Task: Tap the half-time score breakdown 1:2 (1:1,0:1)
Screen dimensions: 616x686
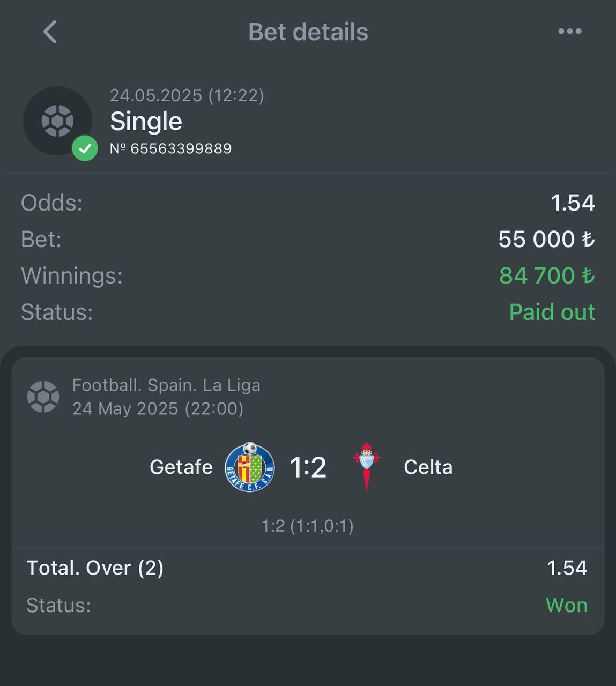Action: (308, 526)
